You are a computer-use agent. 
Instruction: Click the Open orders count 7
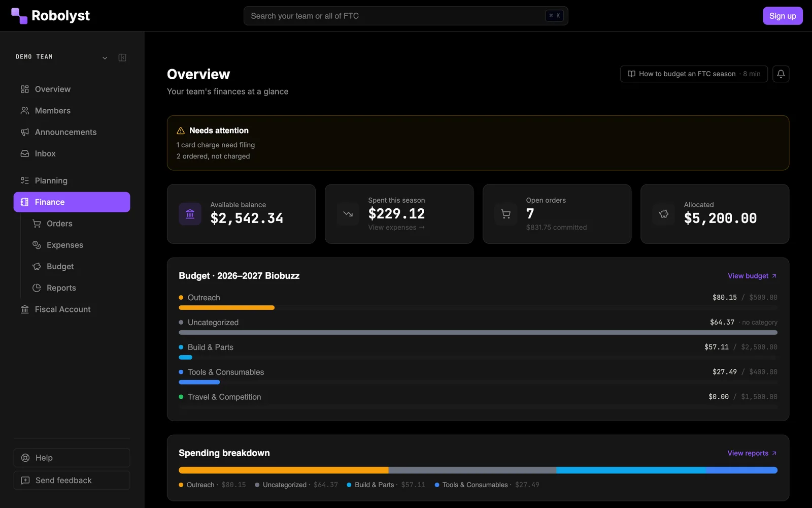pyautogui.click(x=530, y=213)
